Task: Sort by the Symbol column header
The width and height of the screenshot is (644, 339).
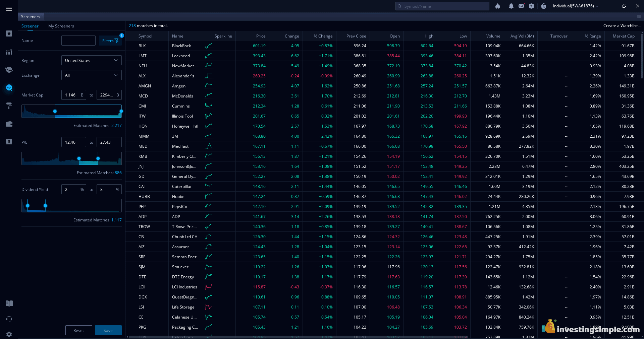Action: [145, 36]
